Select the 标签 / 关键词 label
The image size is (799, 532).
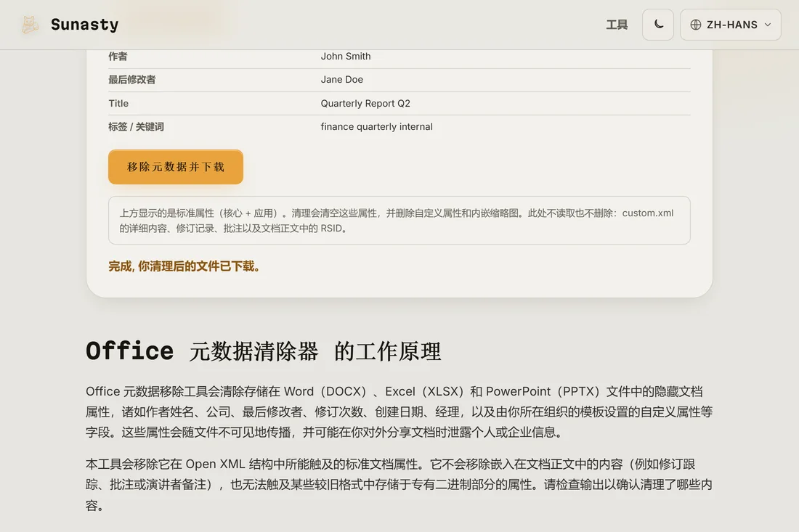(x=136, y=127)
